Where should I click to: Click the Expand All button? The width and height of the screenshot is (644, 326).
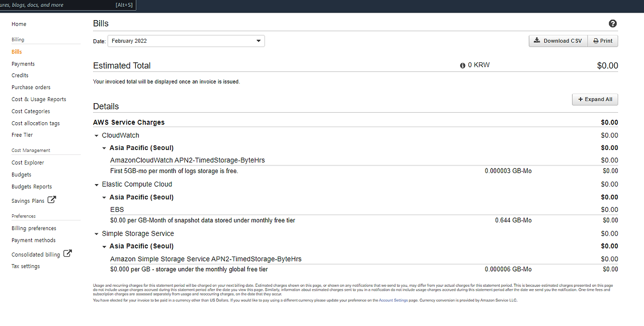click(595, 100)
